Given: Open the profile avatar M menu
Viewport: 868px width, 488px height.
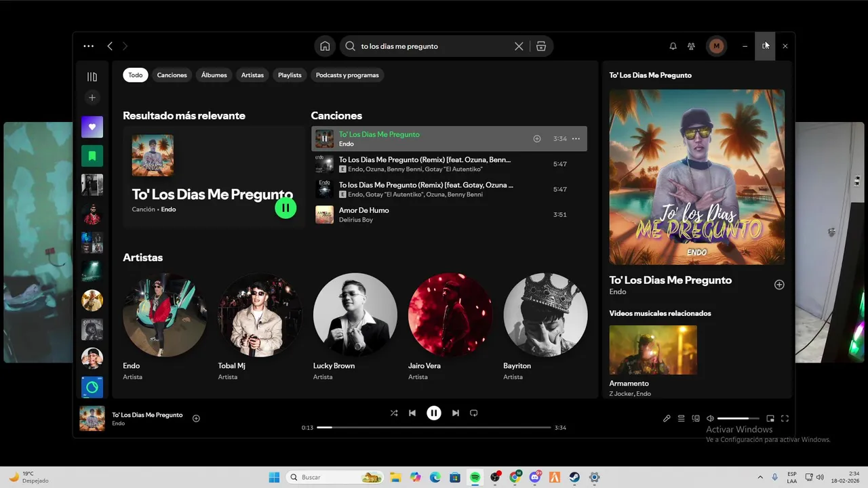Looking at the screenshot, I should pyautogui.click(x=716, y=46).
